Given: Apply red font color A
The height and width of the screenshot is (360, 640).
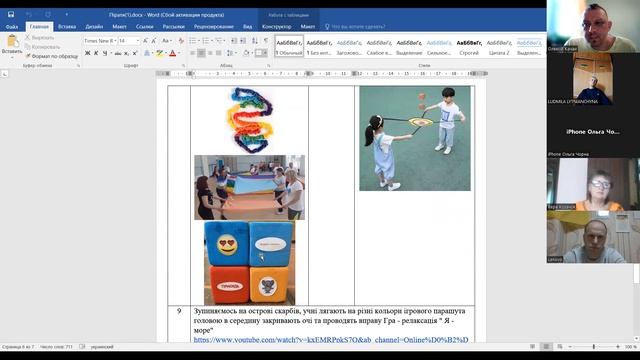Looking at the screenshot, I should (x=172, y=53).
